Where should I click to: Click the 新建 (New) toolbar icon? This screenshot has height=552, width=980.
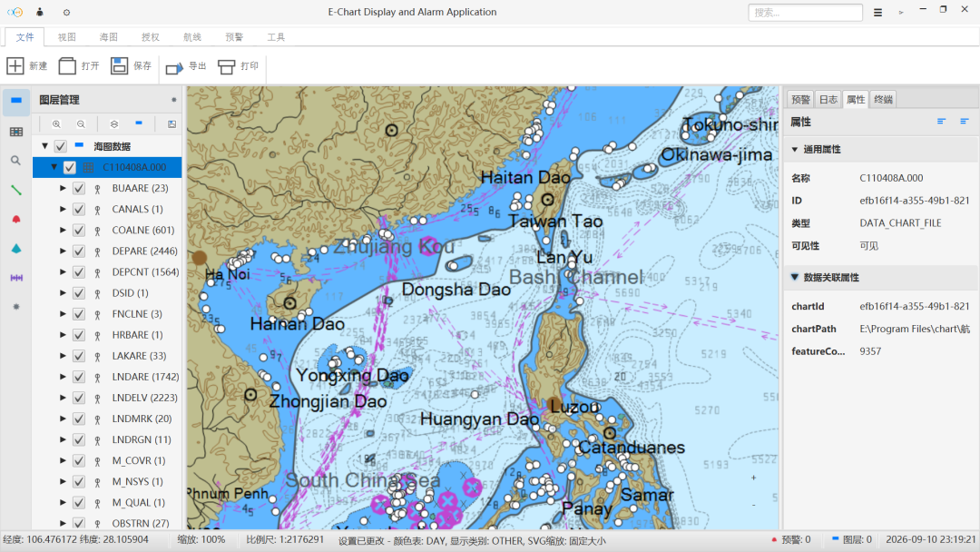15,65
